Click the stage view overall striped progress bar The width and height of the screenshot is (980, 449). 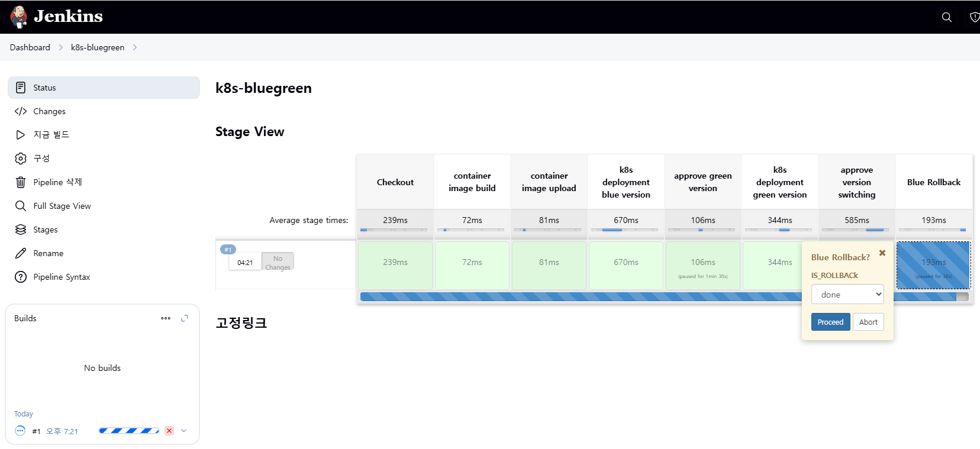click(x=664, y=296)
